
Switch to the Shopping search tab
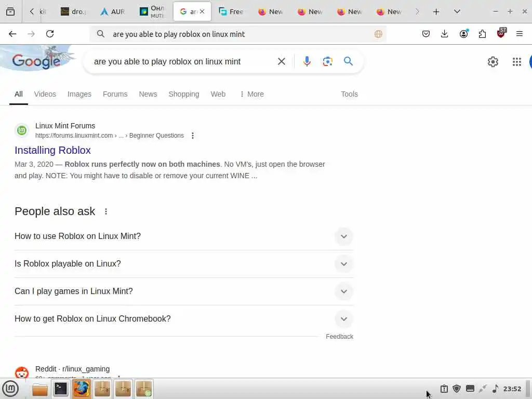coord(184,94)
